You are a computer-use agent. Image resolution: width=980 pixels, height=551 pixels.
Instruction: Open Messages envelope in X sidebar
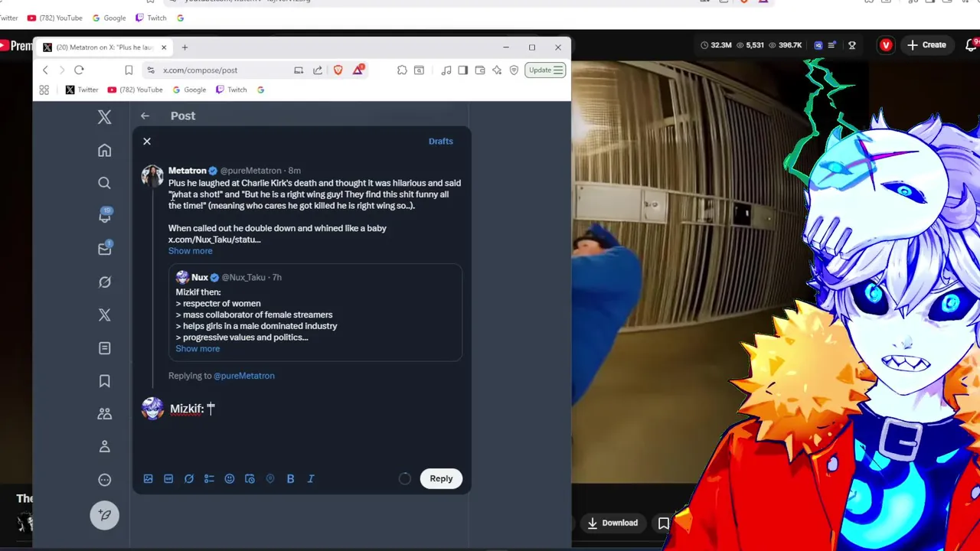104,249
